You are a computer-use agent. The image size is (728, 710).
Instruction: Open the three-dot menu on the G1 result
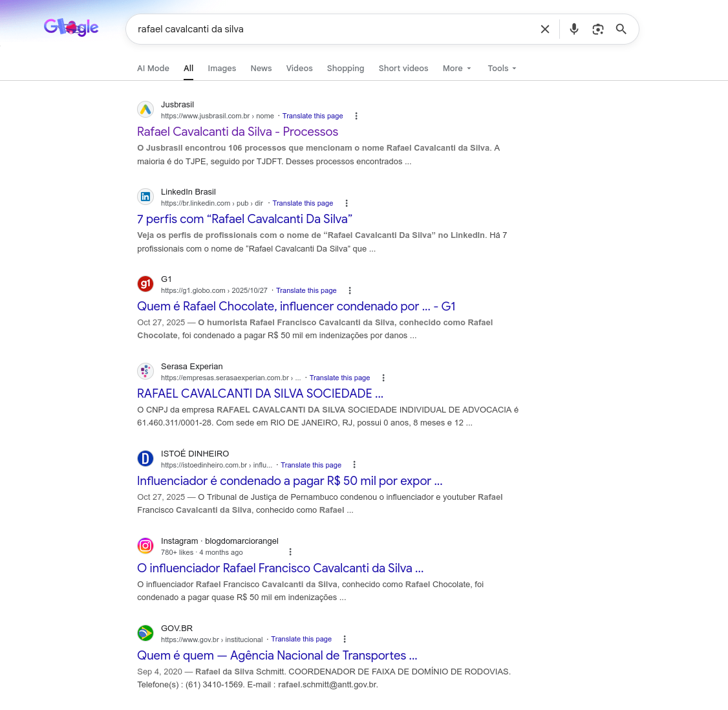coord(350,290)
